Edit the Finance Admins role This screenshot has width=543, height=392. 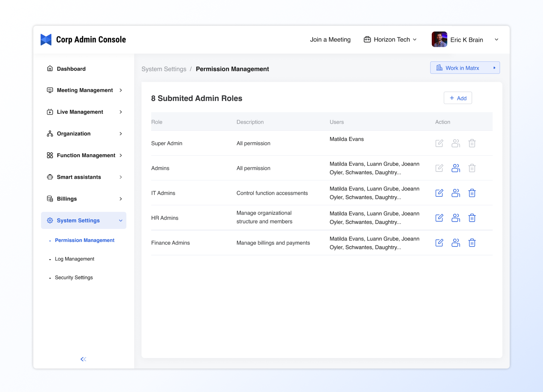point(439,243)
